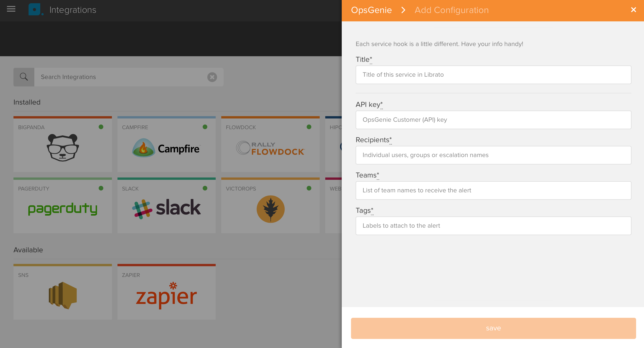
Task: Click the PagerDuty integration icon
Action: pos(62,209)
